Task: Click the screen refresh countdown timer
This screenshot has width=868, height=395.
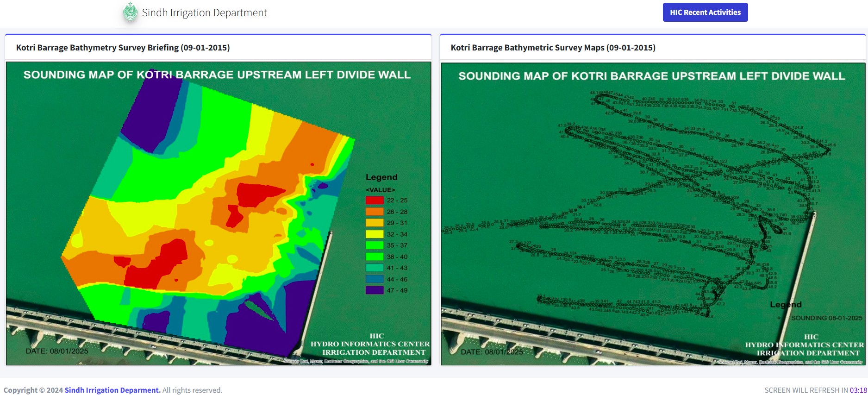Action: coord(858,390)
